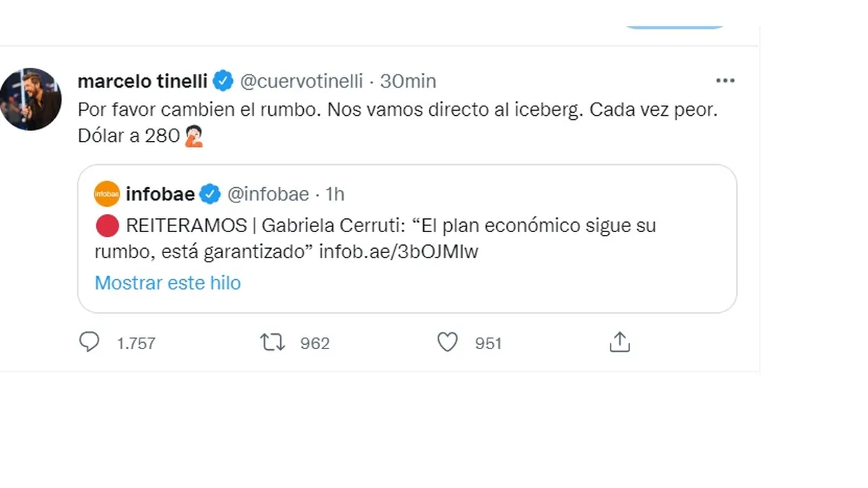
Task: Click marcelo tinelli's blue verified badge
Action: 223,81
